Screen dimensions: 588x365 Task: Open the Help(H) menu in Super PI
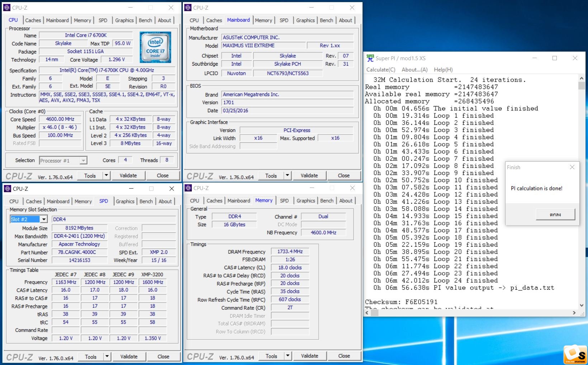pos(443,70)
